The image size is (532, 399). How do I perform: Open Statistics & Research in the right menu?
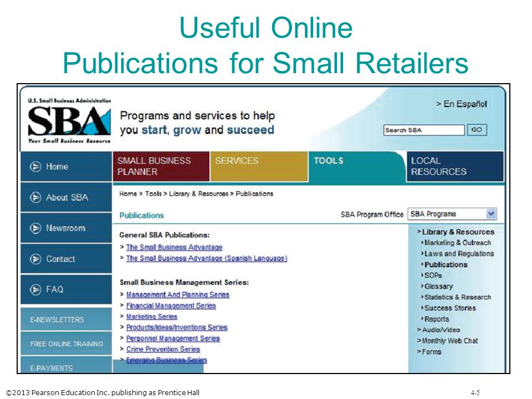coord(458,297)
